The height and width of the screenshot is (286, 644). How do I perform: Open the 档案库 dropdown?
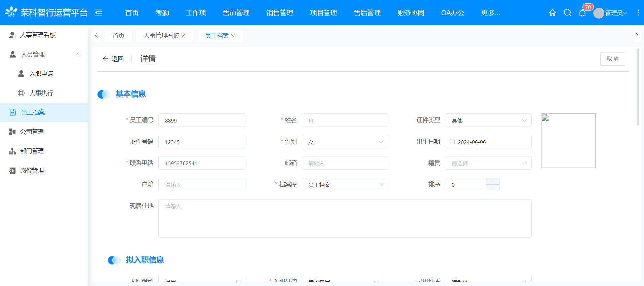coord(345,185)
